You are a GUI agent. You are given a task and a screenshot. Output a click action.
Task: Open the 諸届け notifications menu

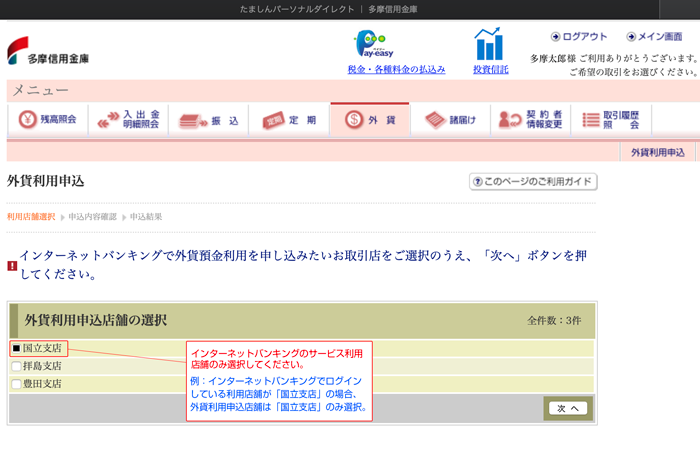450,120
